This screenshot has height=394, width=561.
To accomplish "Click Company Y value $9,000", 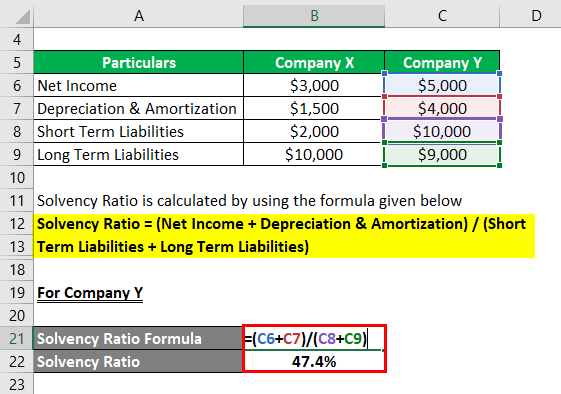I will (x=442, y=154).
